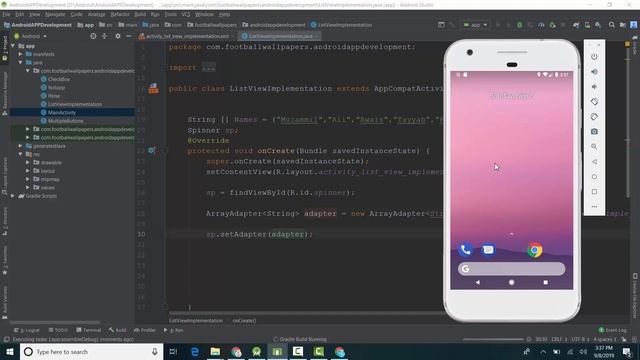
Task: Select MainActivity in the project tree
Action: (x=62, y=112)
